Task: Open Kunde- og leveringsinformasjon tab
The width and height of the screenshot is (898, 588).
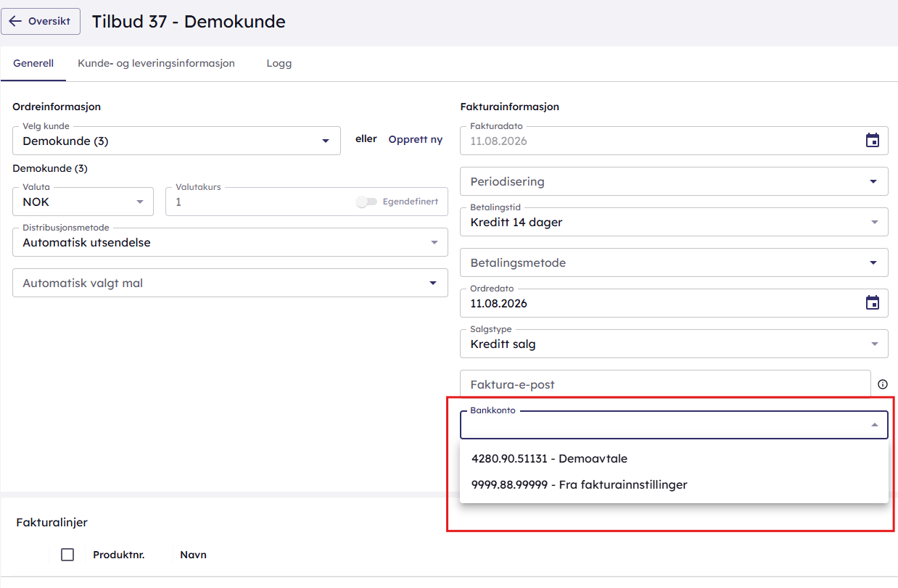Action: pos(156,64)
